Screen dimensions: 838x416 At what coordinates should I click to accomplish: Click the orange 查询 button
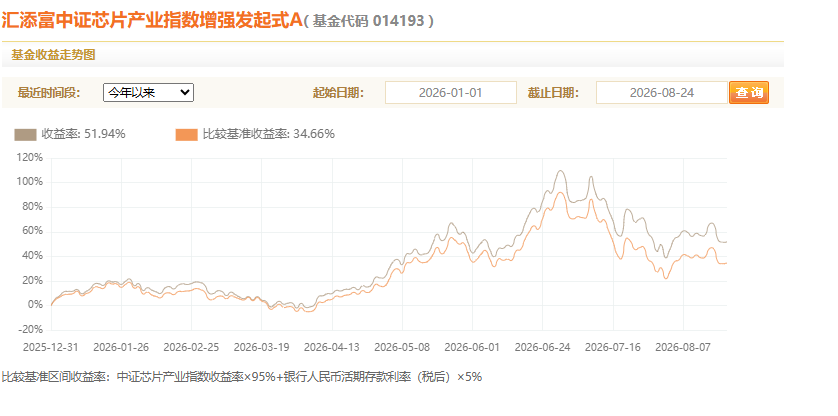[x=749, y=93]
